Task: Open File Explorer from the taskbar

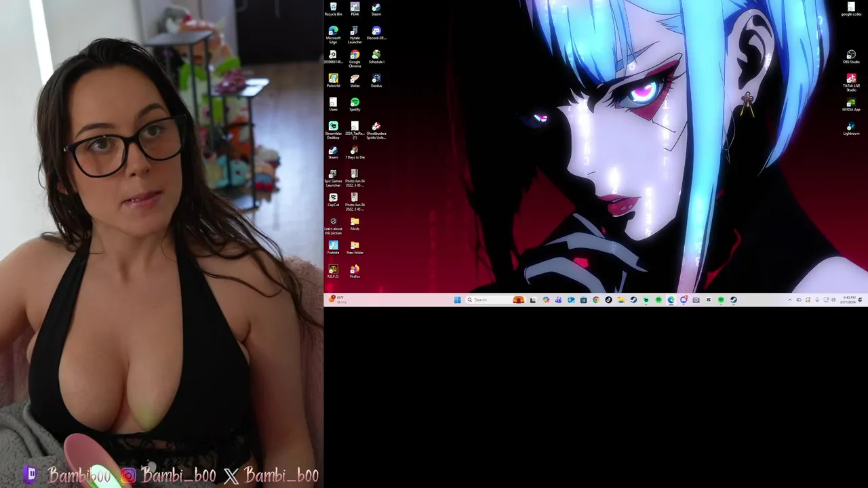Action: (x=620, y=300)
